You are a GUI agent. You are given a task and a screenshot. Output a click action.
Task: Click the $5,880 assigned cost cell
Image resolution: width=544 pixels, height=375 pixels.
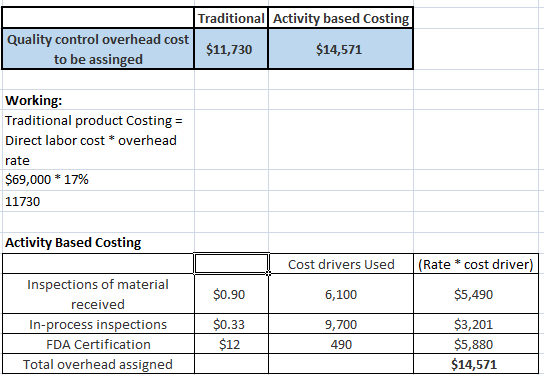476,344
